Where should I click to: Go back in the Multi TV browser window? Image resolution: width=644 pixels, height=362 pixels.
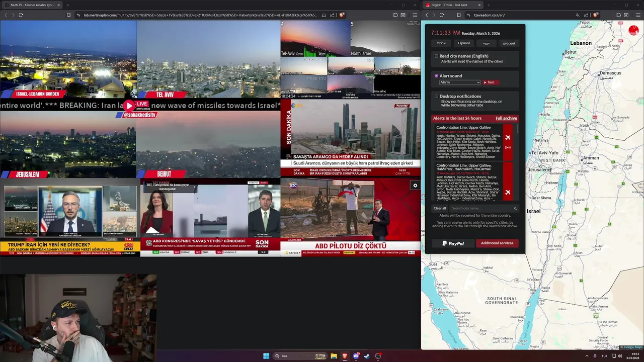pyautogui.click(x=6, y=15)
